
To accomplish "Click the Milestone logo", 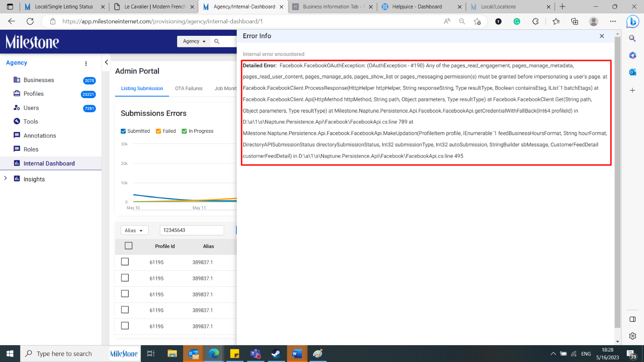I will pos(32,42).
